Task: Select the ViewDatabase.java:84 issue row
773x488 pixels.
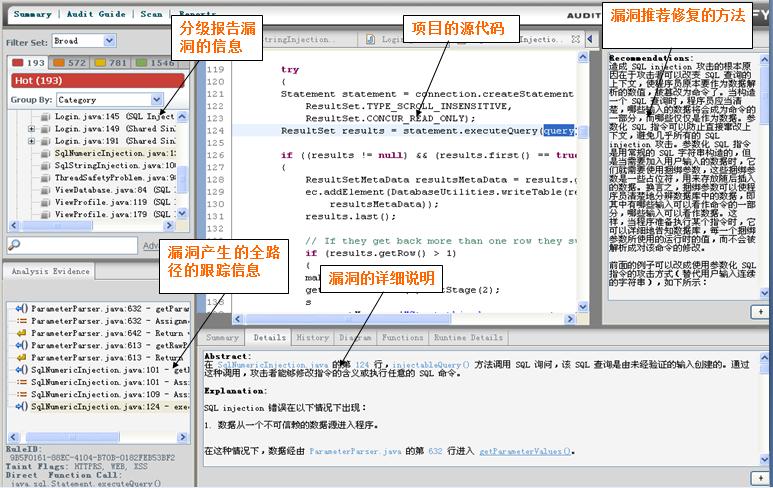Action: (x=114, y=190)
